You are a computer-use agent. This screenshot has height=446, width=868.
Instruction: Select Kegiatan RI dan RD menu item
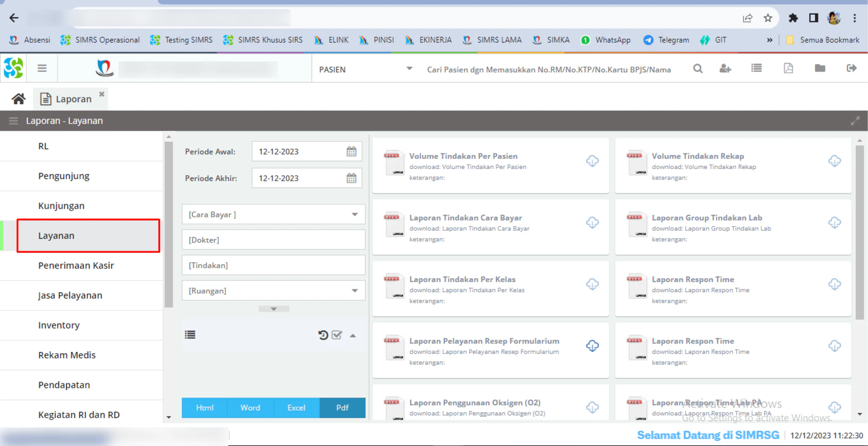[x=81, y=414]
